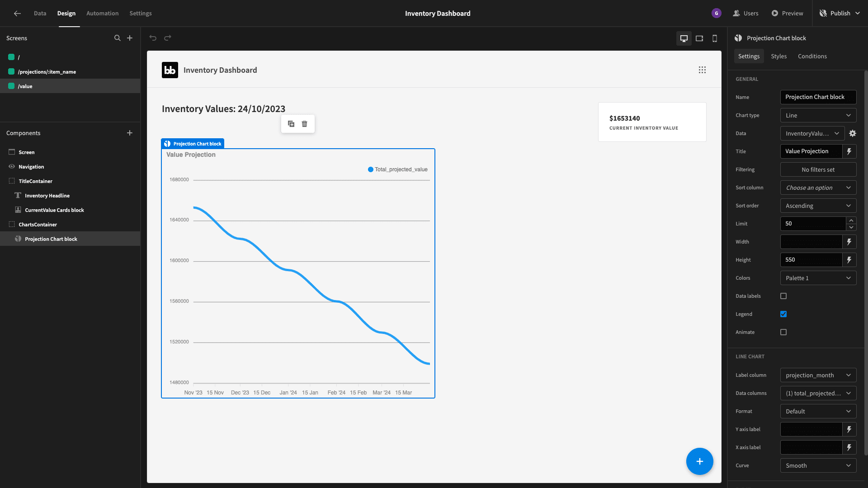The height and width of the screenshot is (488, 868).
Task: Open bindings for Y axis label
Action: (849, 429)
